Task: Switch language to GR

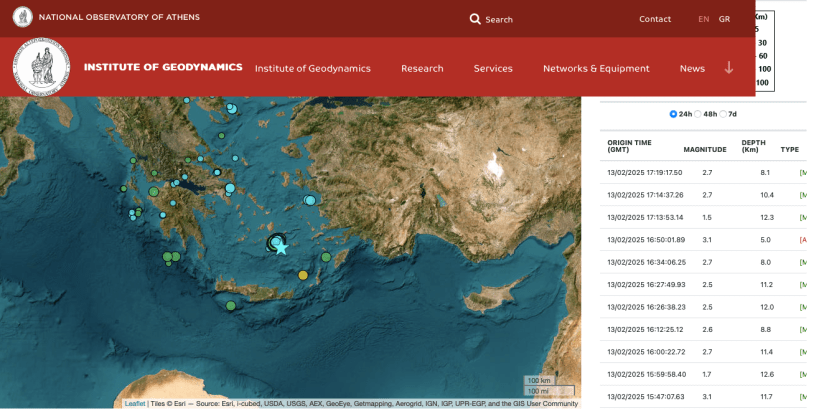Action: (724, 19)
